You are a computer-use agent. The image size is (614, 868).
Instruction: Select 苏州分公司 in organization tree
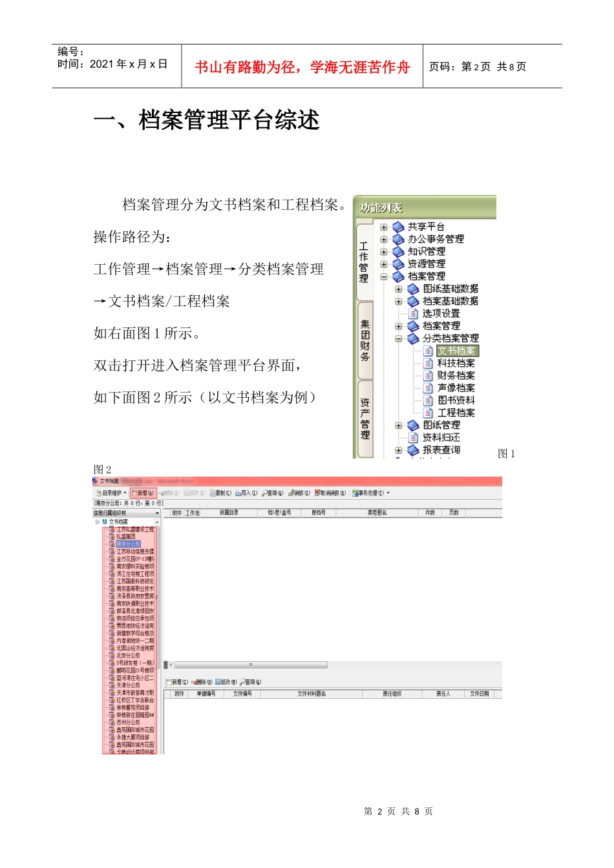click(128, 723)
